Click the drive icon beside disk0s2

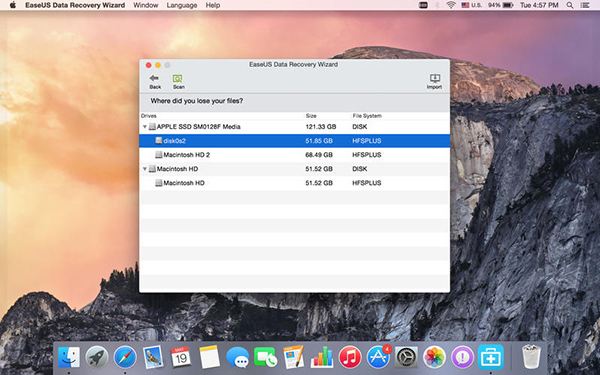(x=159, y=141)
